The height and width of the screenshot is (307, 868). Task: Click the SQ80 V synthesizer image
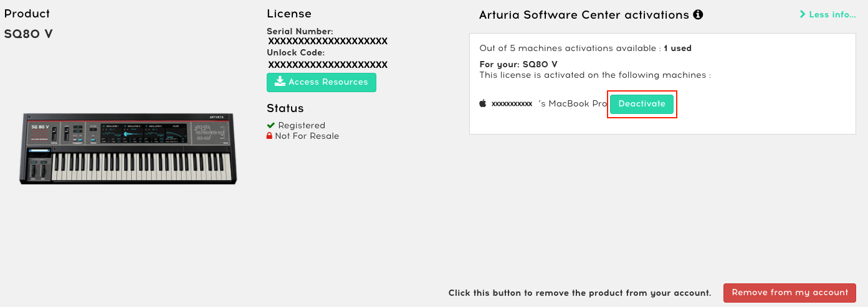[128, 149]
